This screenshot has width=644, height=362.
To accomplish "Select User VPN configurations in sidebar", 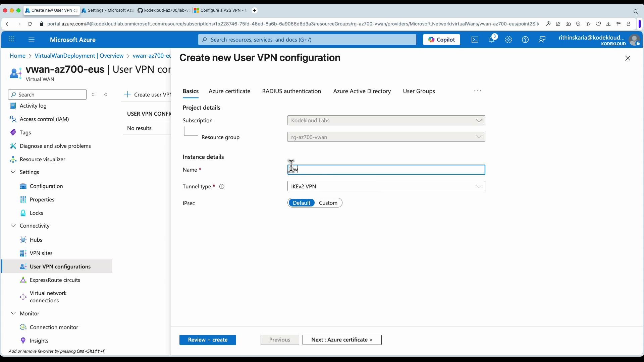I will (x=57, y=266).
